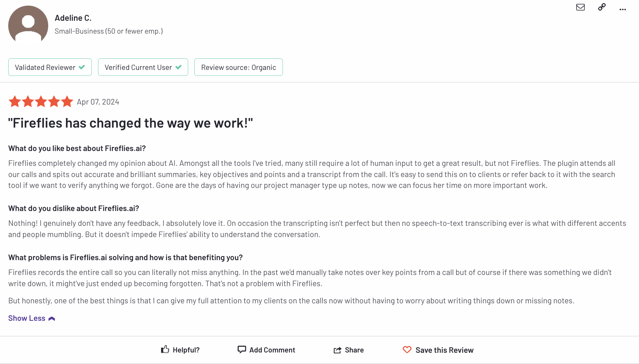Viewport: 639px width, 364px height.
Task: Click the share arrow icon
Action: [337, 350]
